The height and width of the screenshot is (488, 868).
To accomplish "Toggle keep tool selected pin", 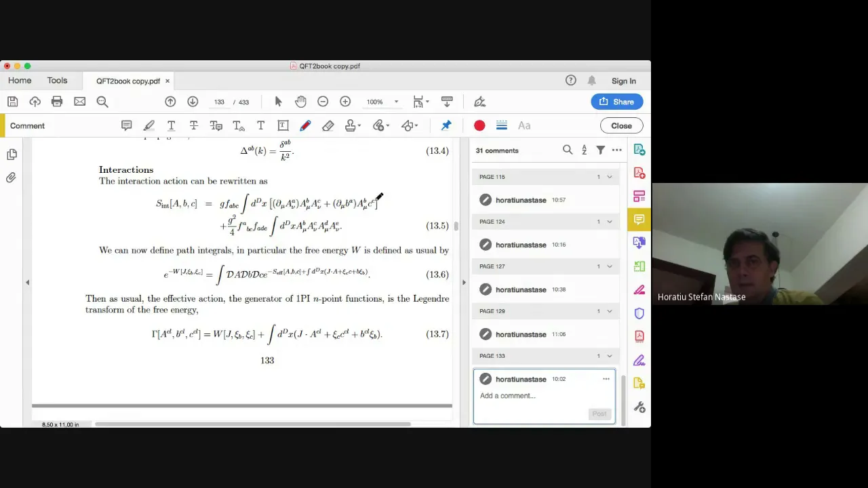I will point(446,125).
